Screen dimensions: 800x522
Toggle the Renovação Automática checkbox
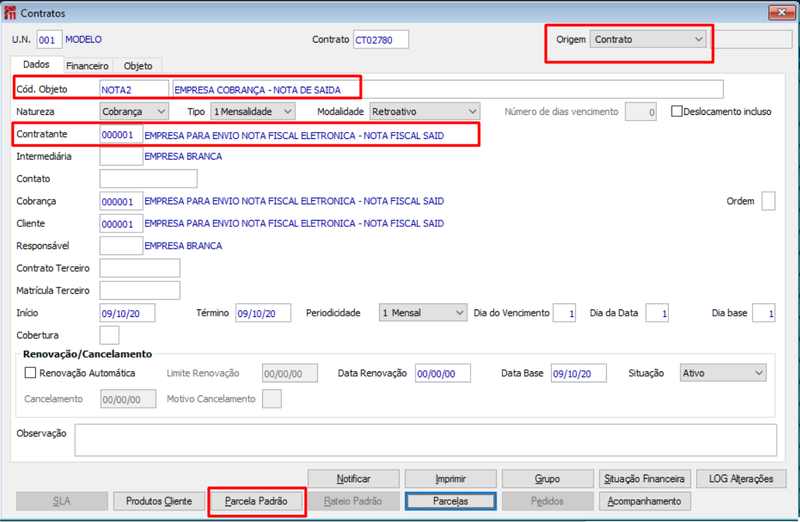(30, 373)
